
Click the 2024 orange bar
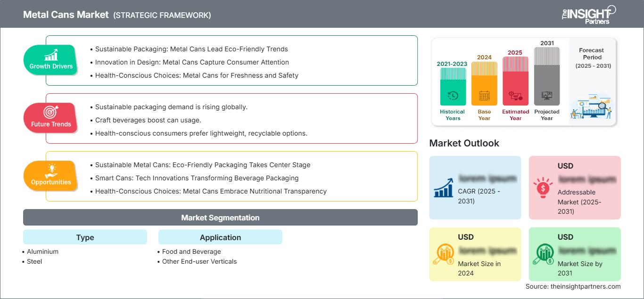point(484,84)
